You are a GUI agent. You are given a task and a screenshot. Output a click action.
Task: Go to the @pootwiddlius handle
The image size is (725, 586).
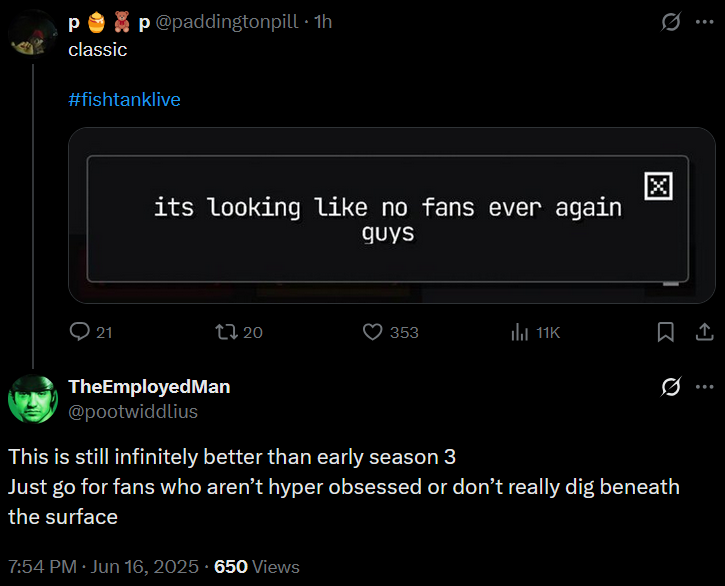(x=133, y=412)
